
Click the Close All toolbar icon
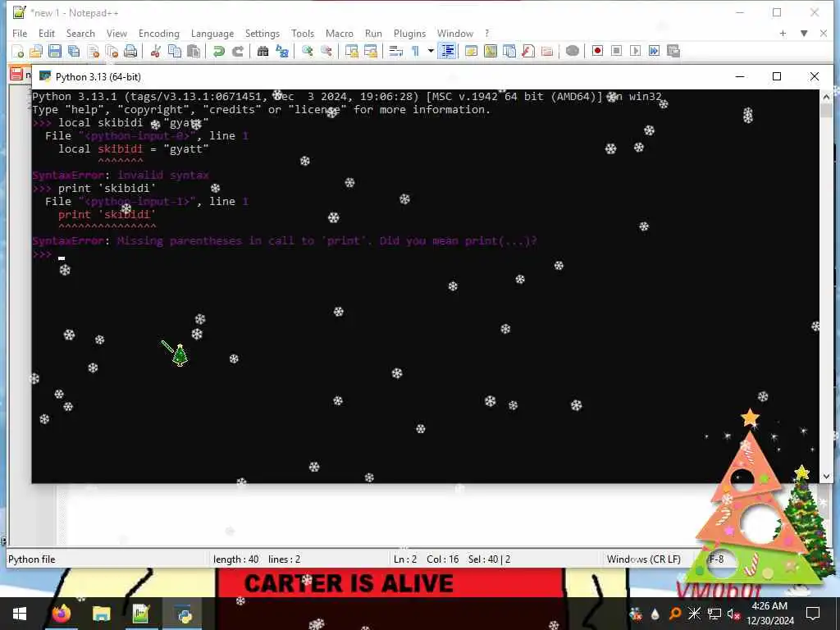click(x=112, y=52)
